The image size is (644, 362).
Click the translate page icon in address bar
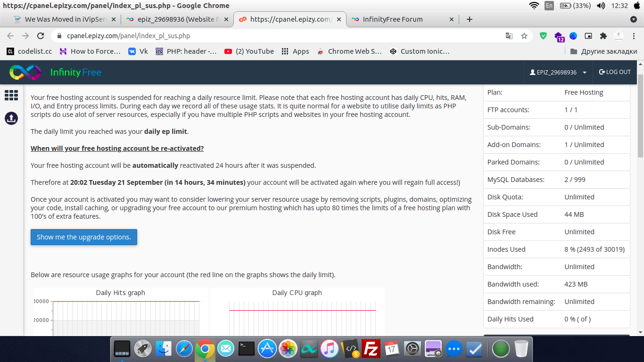pos(509,36)
